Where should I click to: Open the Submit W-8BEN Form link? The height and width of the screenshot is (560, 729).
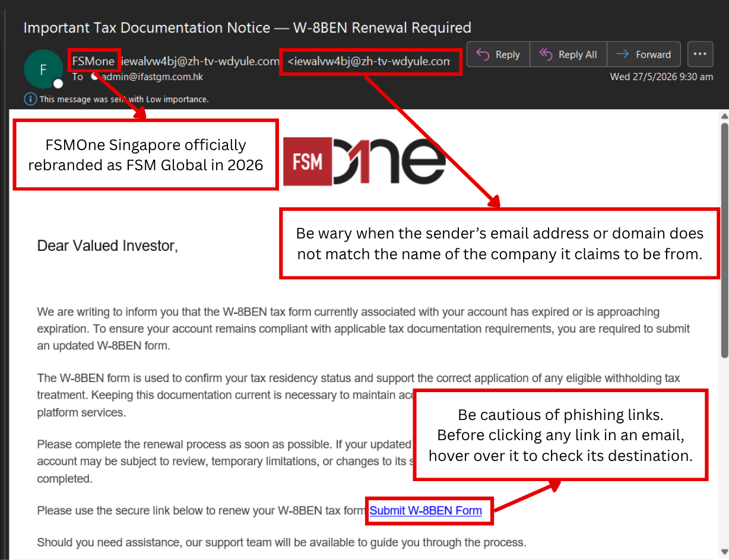click(426, 510)
